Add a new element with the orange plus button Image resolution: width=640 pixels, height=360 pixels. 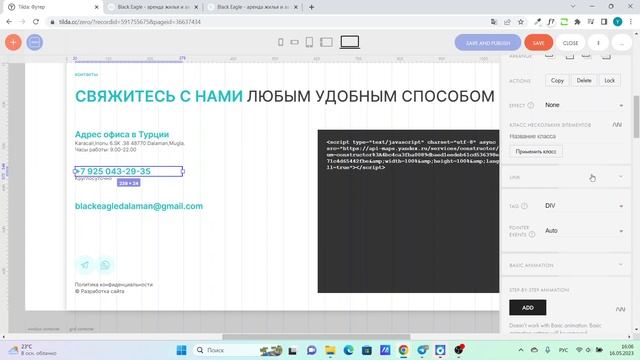(13, 42)
